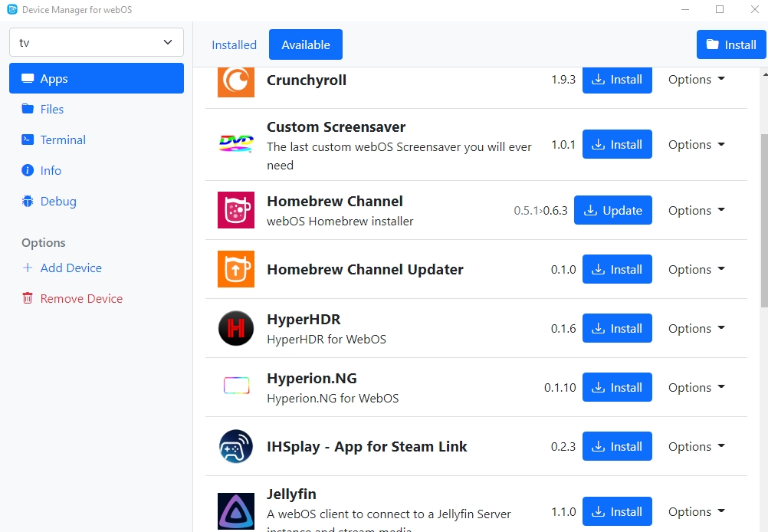Select the Available tab
The width and height of the screenshot is (768, 532).
305,44
